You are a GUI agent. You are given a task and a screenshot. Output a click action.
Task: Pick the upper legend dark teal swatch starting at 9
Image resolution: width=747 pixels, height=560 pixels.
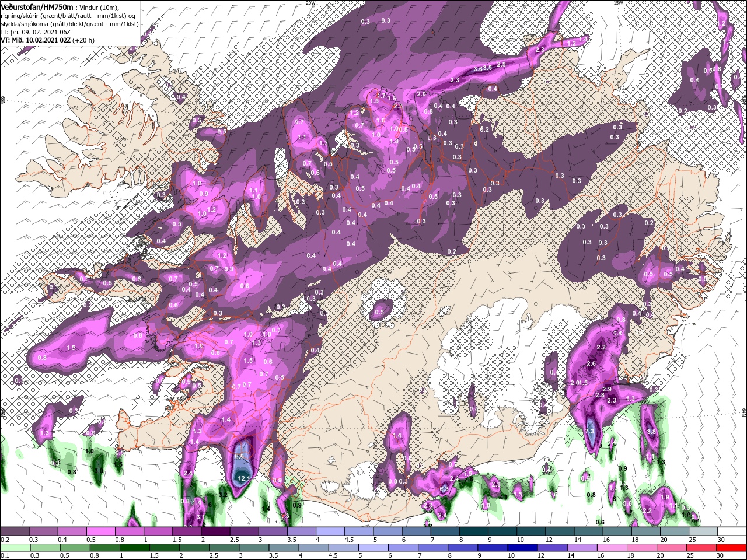(502, 531)
